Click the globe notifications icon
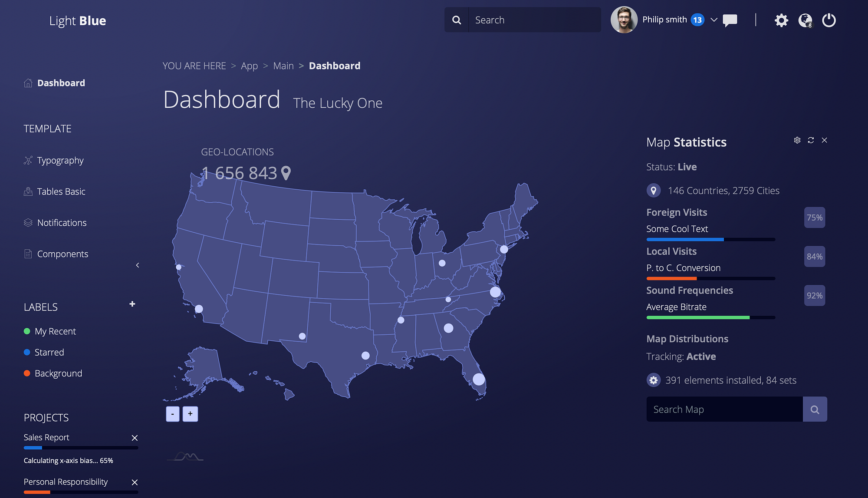The width and height of the screenshot is (868, 498). (804, 20)
